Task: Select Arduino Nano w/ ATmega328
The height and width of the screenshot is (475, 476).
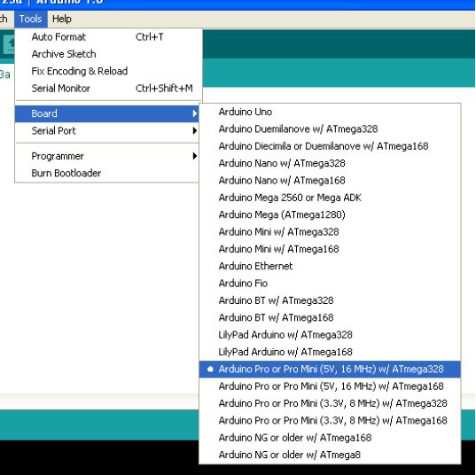Action: 330,163
